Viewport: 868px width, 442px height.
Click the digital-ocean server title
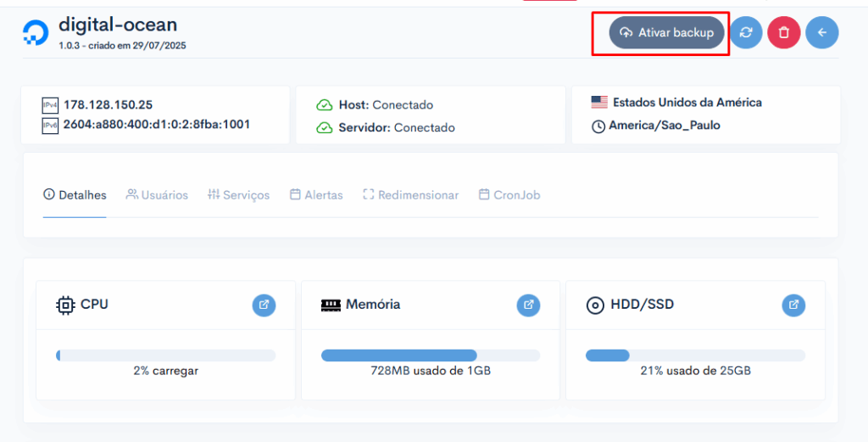118,25
